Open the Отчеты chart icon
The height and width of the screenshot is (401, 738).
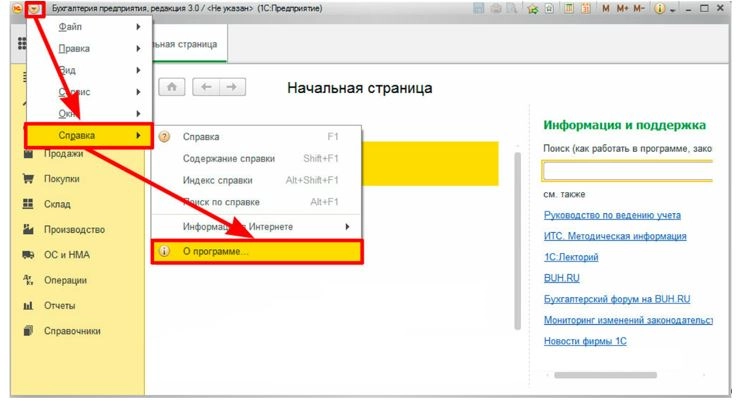[x=28, y=305]
